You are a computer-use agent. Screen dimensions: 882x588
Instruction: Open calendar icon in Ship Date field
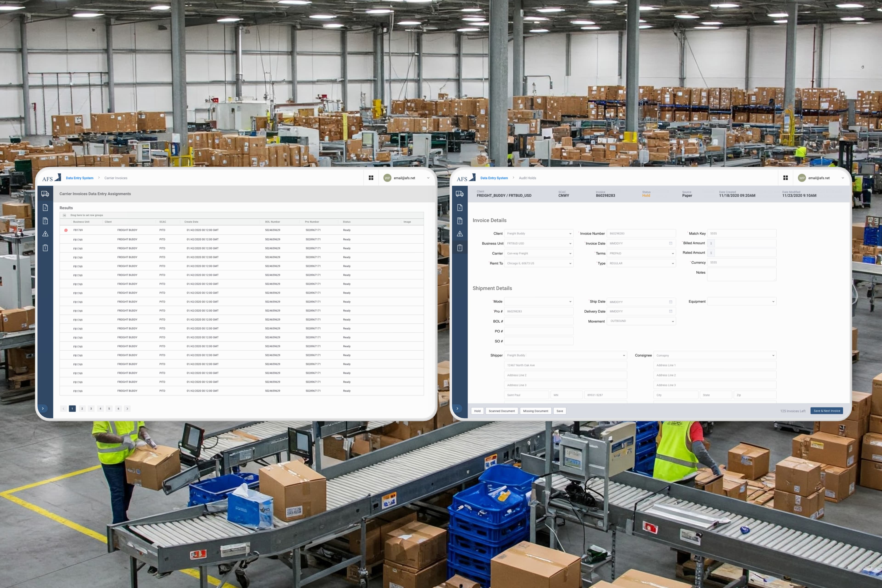coord(670,302)
